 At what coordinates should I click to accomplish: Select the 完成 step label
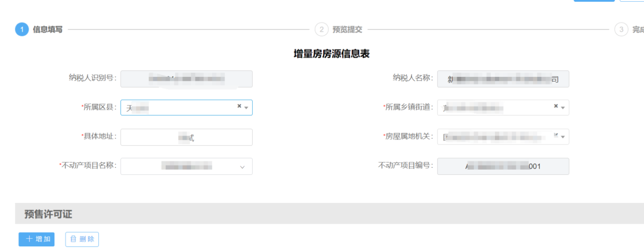[x=637, y=29]
